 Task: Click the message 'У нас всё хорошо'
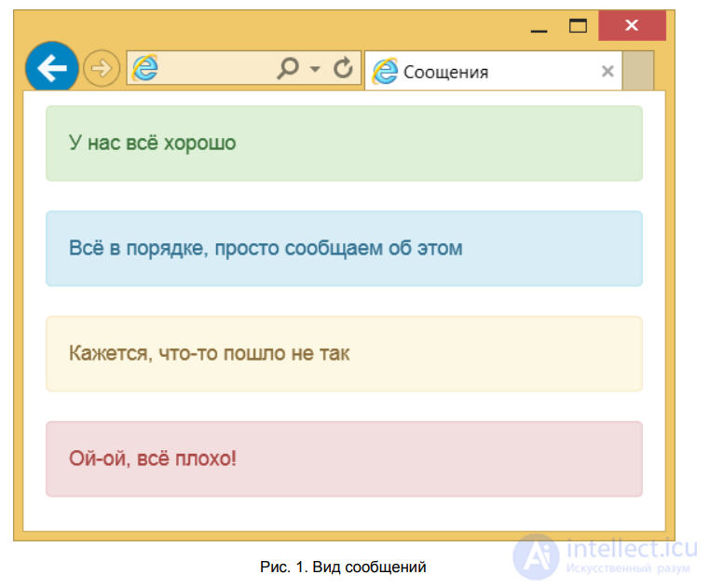(344, 144)
